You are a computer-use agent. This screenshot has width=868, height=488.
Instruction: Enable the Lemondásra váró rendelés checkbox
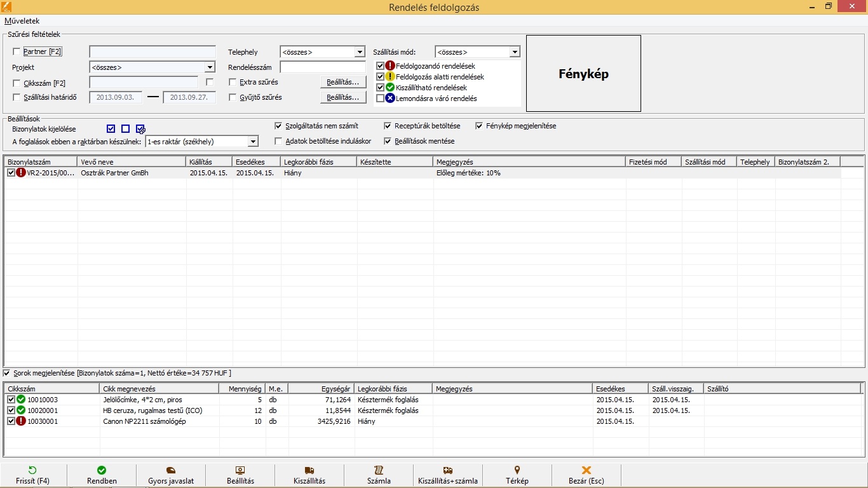coord(381,98)
